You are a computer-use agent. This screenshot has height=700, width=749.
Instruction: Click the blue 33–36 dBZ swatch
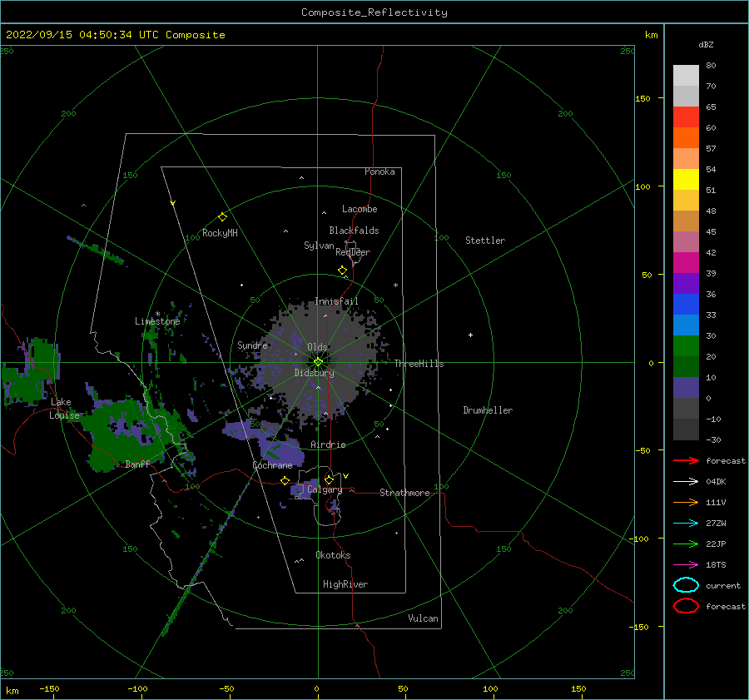point(686,305)
